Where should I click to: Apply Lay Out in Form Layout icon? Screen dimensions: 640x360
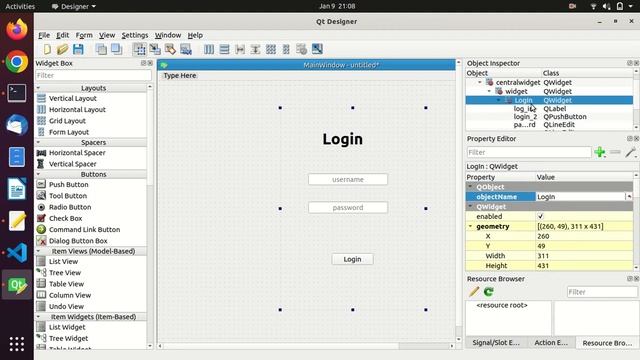(286, 49)
